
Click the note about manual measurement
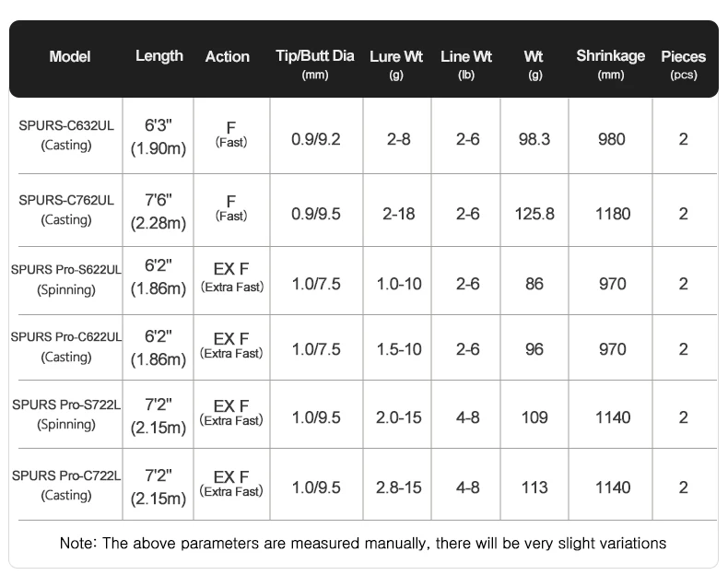point(363,543)
